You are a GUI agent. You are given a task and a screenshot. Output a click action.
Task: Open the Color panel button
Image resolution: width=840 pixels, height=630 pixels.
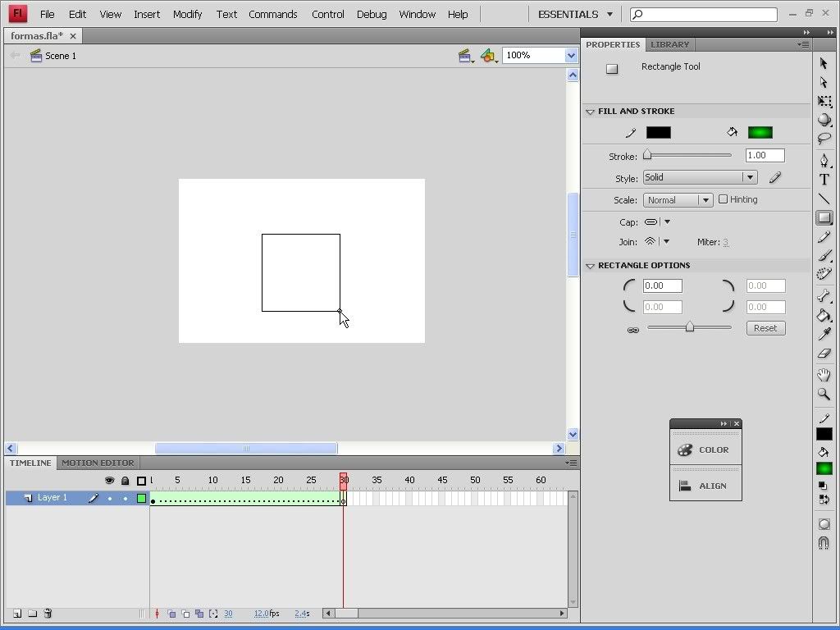pos(705,450)
